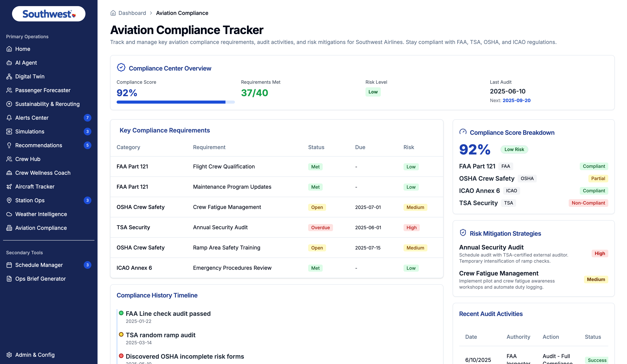627x364 pixels.
Task: Click the Admin & Config gear icon
Action: 9,355
